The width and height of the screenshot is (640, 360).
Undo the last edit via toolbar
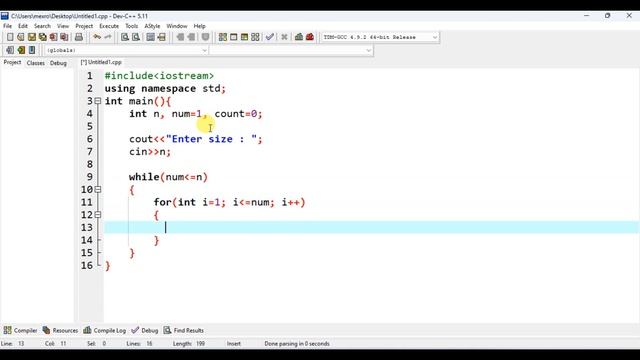pyautogui.click(x=97, y=37)
